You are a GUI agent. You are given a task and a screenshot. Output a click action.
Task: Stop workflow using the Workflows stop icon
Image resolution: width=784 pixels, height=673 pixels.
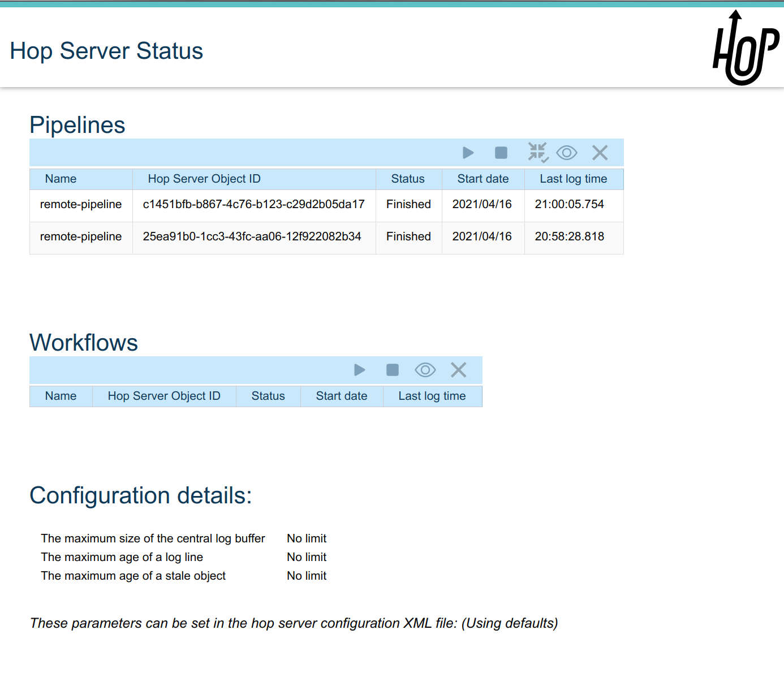(x=392, y=370)
